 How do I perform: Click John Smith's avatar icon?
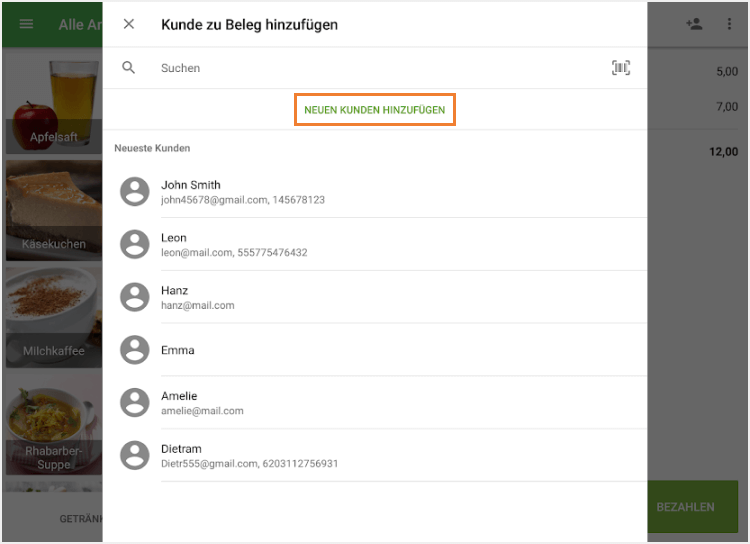135,191
